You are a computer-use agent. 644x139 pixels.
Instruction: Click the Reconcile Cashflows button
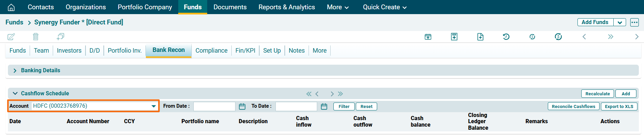[573, 107]
